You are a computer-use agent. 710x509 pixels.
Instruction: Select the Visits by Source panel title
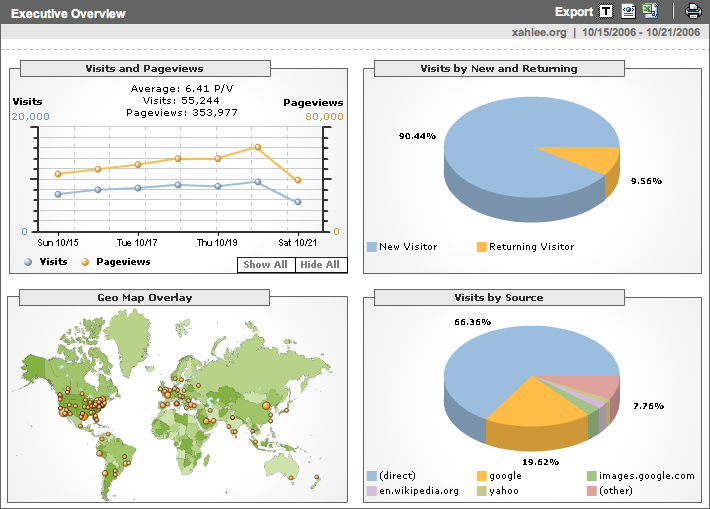pos(499,297)
